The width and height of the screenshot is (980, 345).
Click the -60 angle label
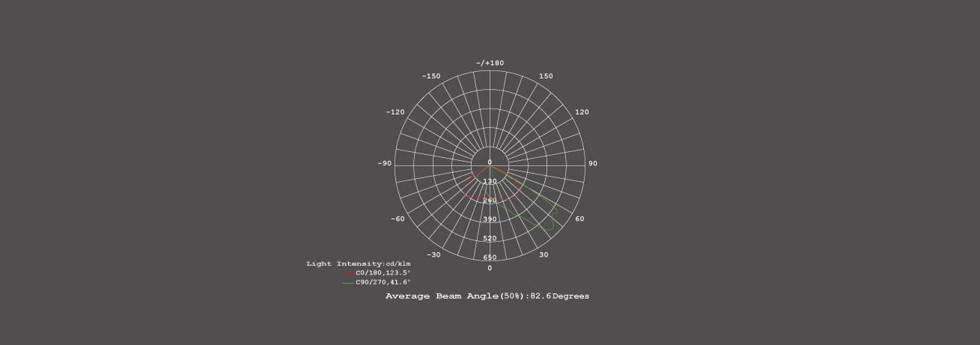(x=398, y=219)
